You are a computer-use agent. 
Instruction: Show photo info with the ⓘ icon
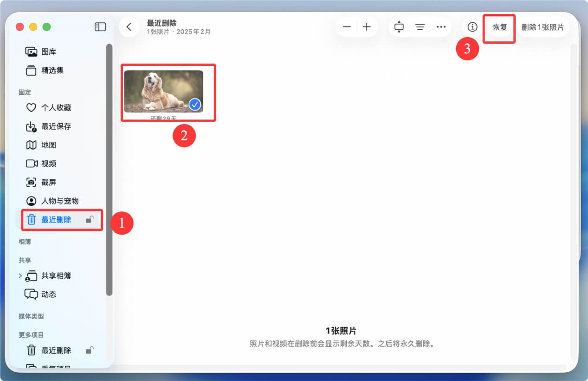472,27
